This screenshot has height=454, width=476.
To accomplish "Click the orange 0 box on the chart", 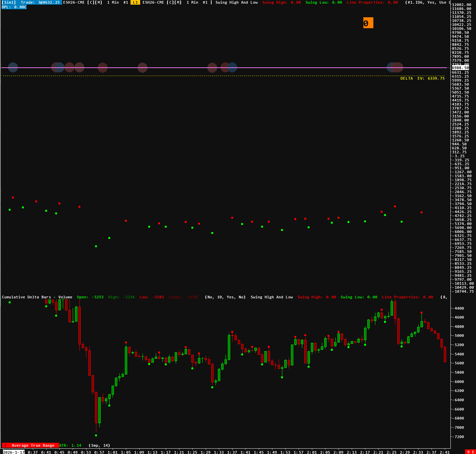I will tap(368, 23).
